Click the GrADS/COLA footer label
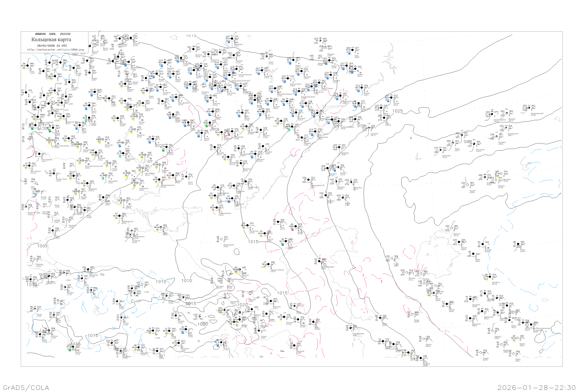The width and height of the screenshot is (588, 392). coord(26,387)
